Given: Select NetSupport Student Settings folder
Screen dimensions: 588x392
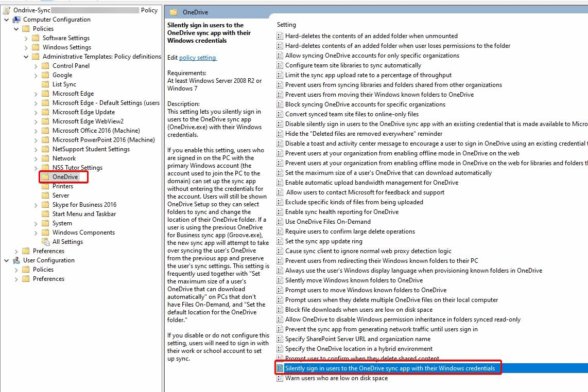Looking at the screenshot, I should pos(91,149).
